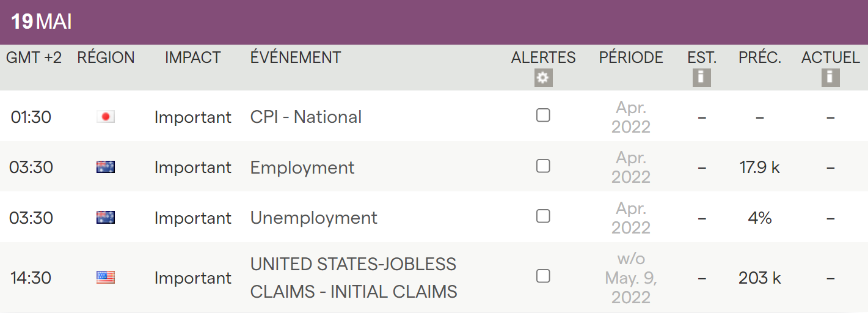Enable alert for CPI - National
This screenshot has width=868, height=313.
point(543,115)
